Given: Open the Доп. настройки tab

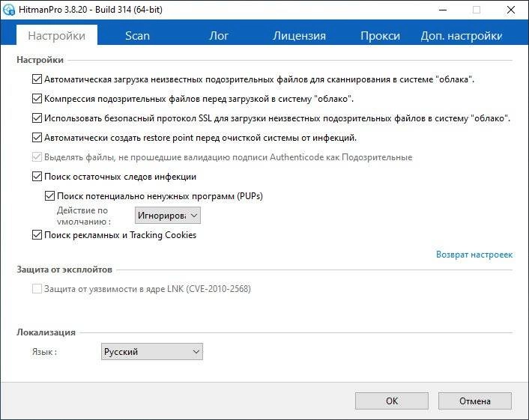Looking at the screenshot, I should pos(461,36).
